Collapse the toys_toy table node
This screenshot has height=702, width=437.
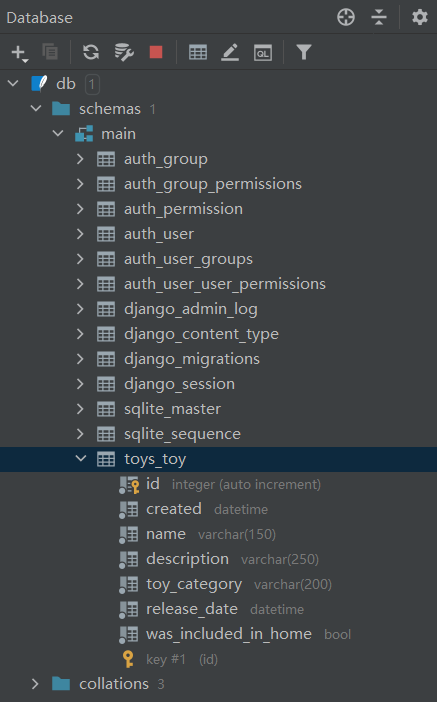(x=81, y=458)
